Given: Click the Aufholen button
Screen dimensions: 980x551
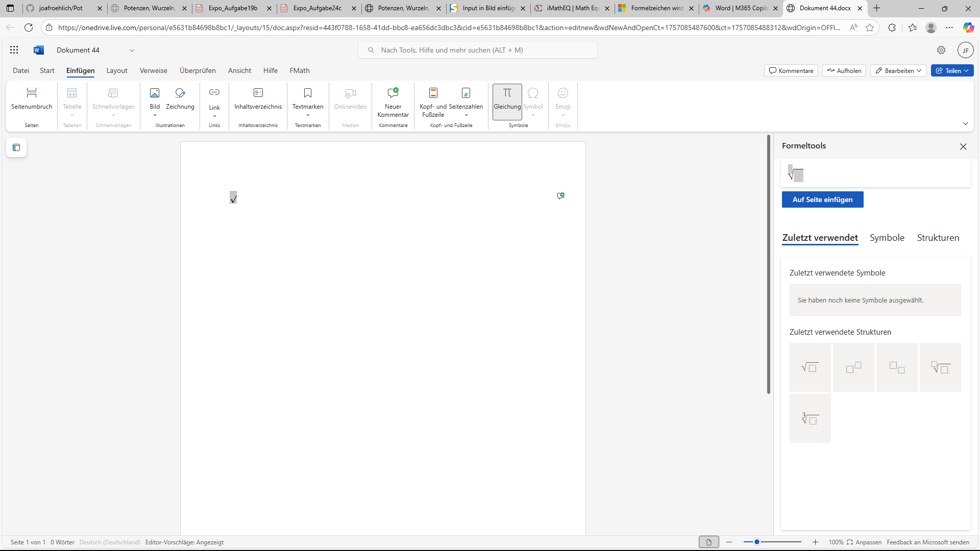Looking at the screenshot, I should (x=844, y=70).
